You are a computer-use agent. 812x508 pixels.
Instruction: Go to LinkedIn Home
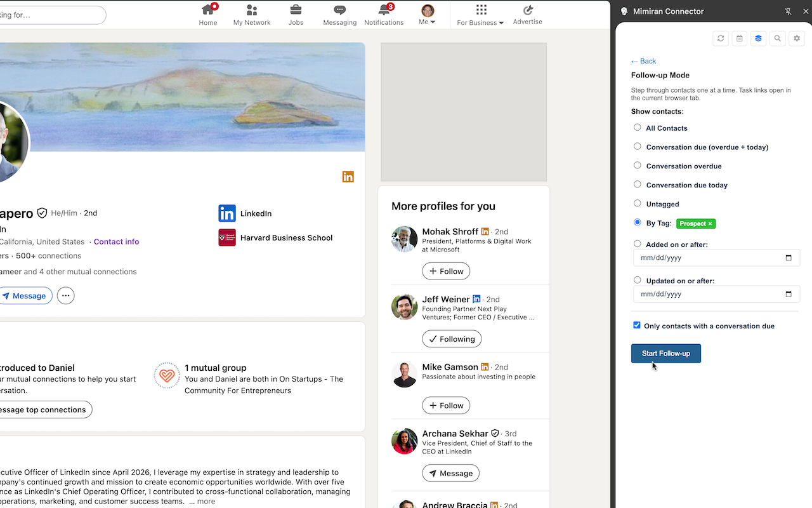coord(208,15)
